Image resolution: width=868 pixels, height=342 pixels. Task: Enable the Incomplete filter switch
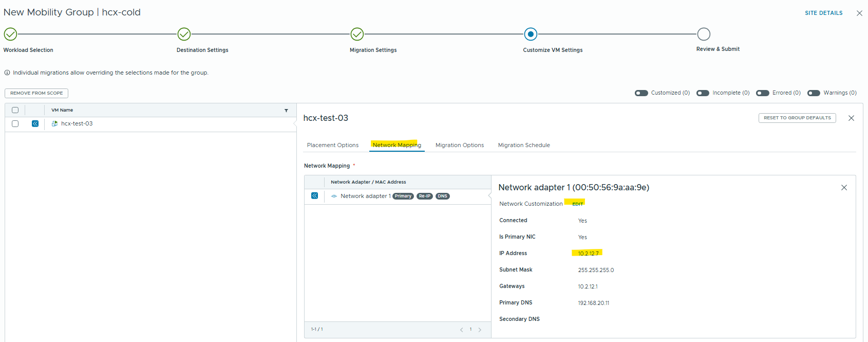pos(703,93)
